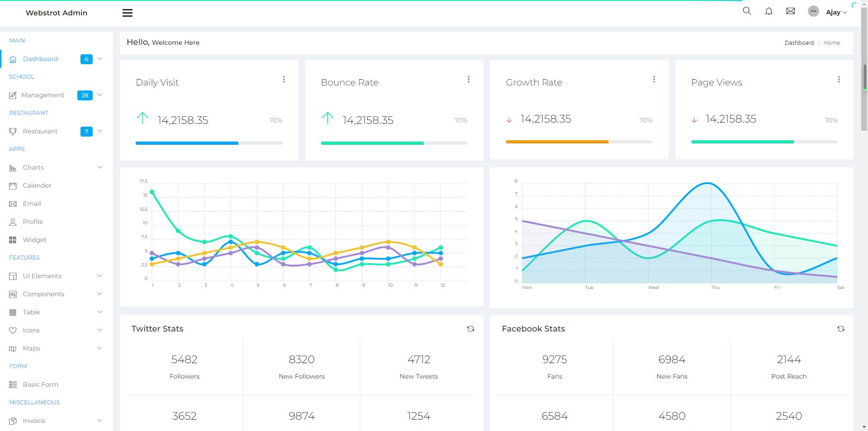
Task: Click the Webstrot Admin brand link
Action: tap(57, 13)
